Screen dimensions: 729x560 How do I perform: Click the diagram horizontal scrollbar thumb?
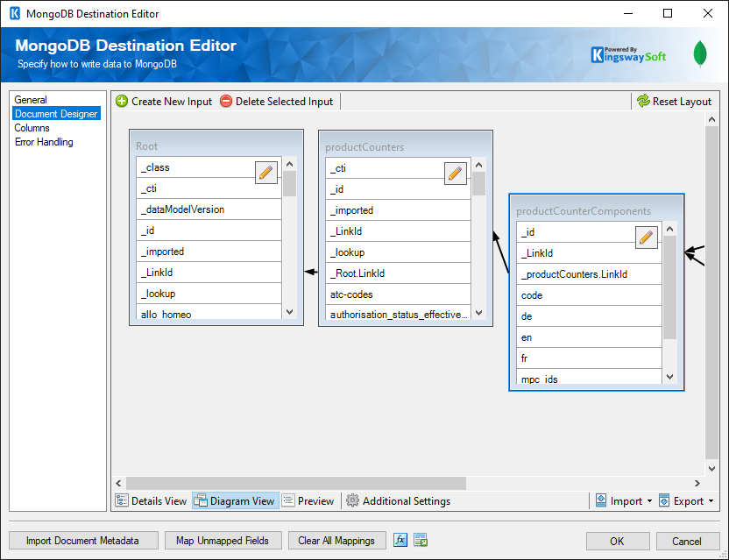pos(295,483)
